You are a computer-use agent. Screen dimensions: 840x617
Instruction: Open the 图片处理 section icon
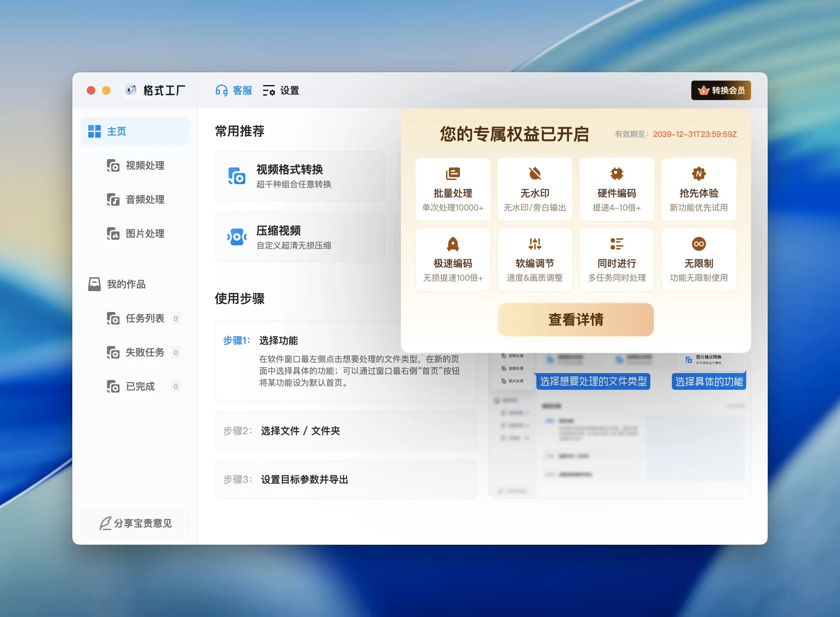click(x=113, y=234)
